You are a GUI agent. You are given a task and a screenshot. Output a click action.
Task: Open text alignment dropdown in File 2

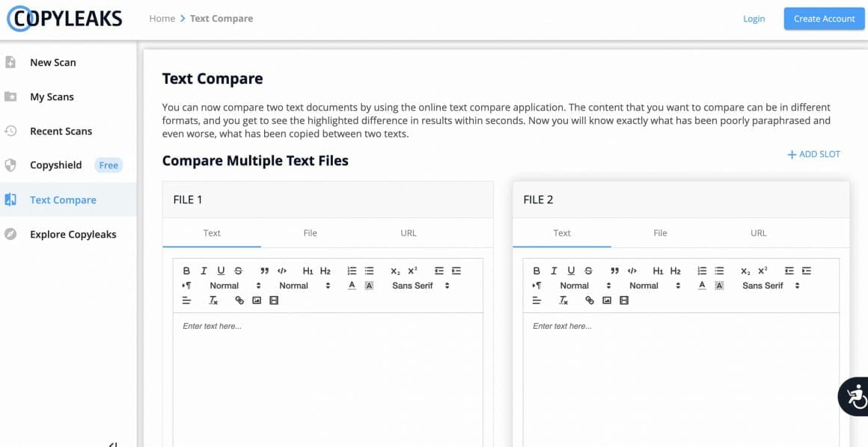(537, 300)
